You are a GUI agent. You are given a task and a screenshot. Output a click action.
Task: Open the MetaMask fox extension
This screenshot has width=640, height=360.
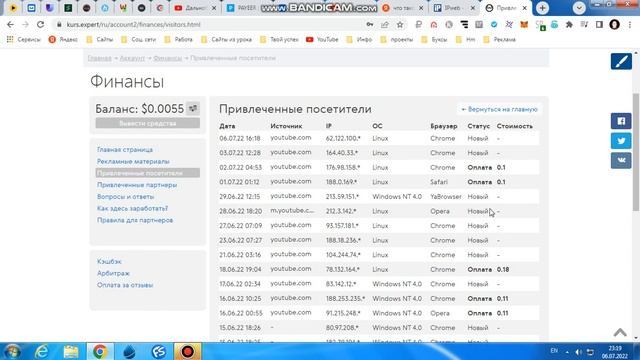524,24
